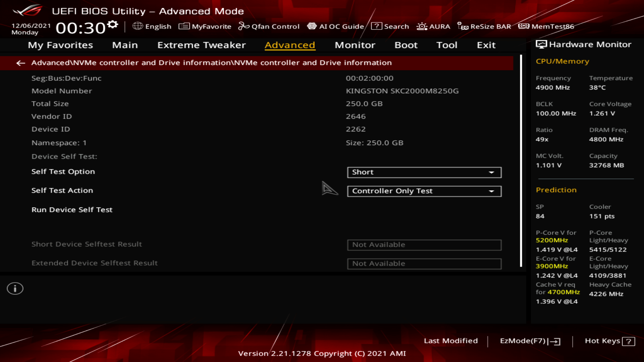
Task: Open the language globe icon (English)
Action: tap(138, 26)
